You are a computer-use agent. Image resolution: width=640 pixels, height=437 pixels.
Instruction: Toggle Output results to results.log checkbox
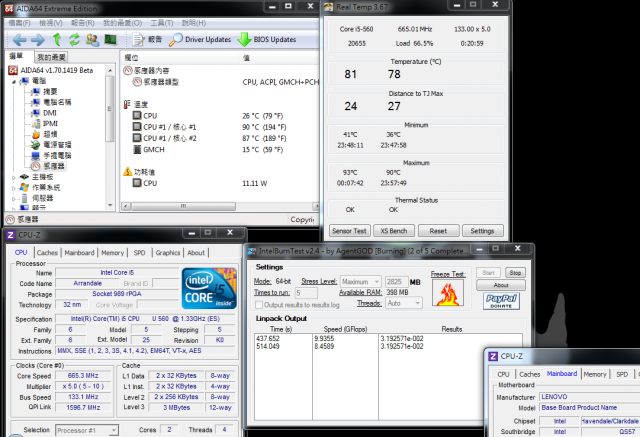click(x=259, y=305)
